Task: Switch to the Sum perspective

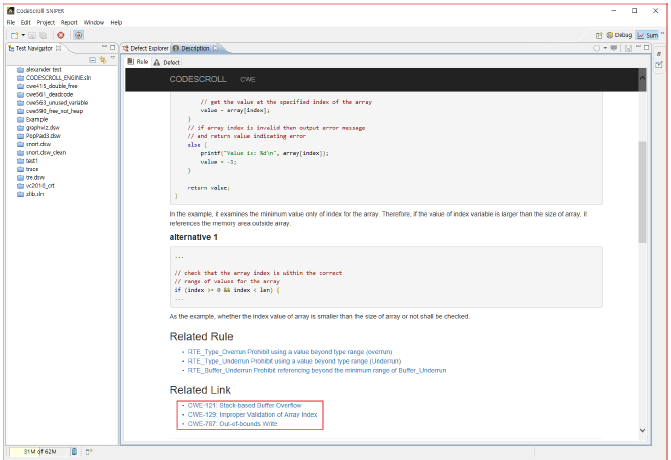Action: (648, 35)
